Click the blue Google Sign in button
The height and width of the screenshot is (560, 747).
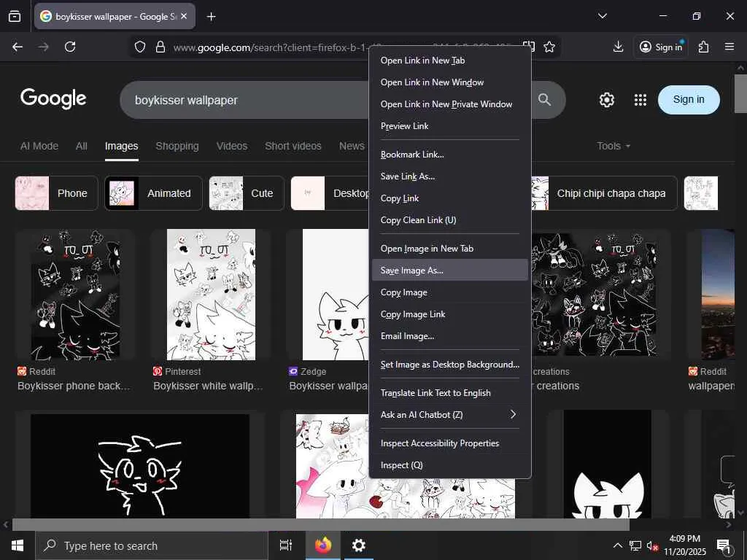click(689, 99)
